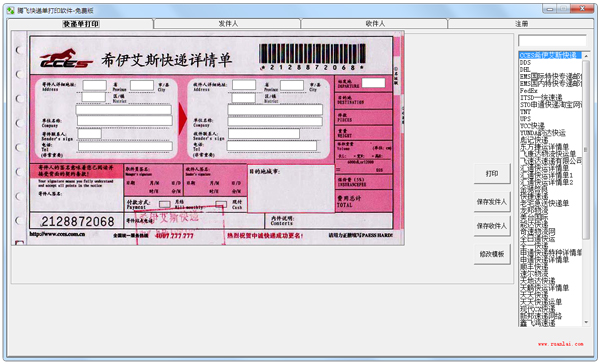
Task: Click the 打印 button
Action: click(x=492, y=173)
